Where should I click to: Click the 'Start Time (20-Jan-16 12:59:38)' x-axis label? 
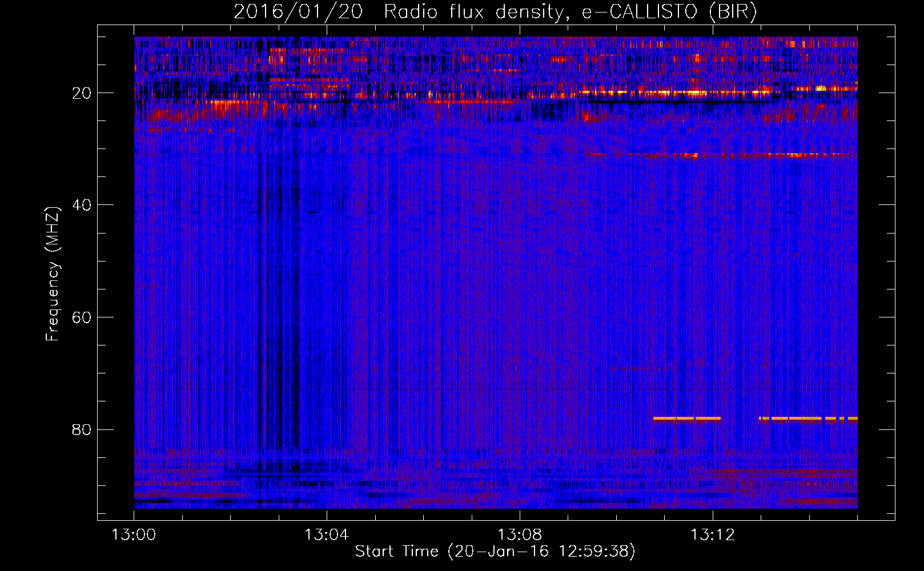point(495,552)
